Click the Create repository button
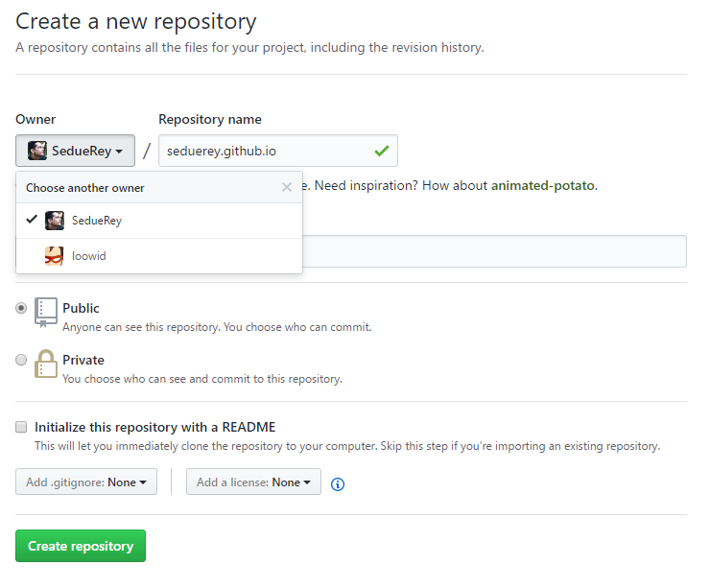 pyautogui.click(x=81, y=546)
